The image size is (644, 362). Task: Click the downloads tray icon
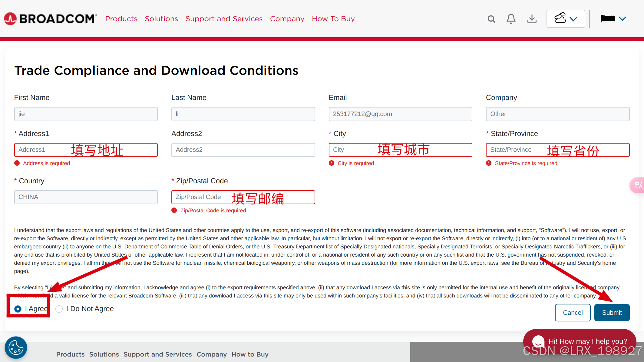[x=532, y=19]
